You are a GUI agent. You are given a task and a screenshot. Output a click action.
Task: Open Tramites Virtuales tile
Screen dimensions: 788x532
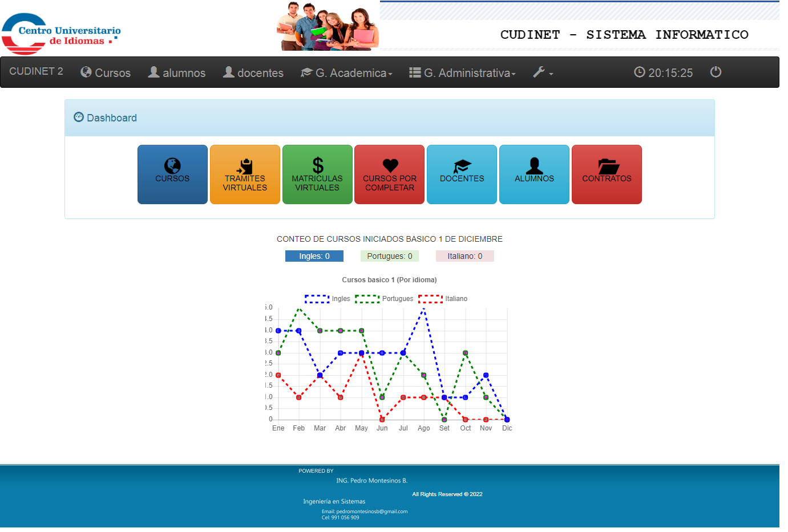pyautogui.click(x=245, y=174)
